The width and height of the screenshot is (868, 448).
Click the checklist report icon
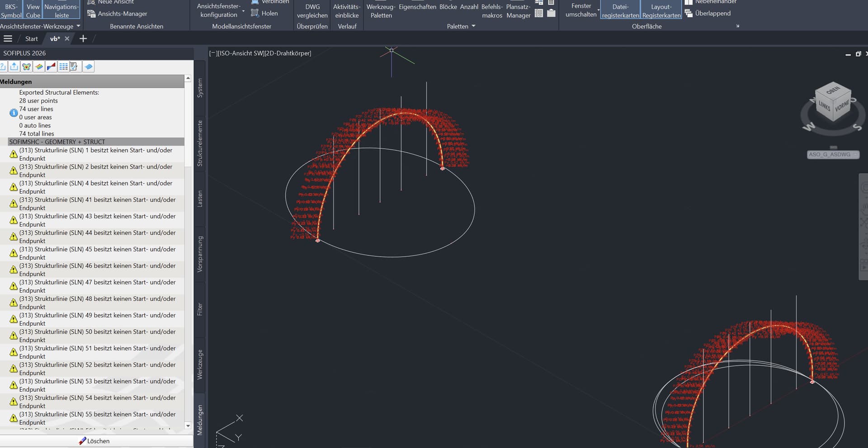[x=74, y=67]
